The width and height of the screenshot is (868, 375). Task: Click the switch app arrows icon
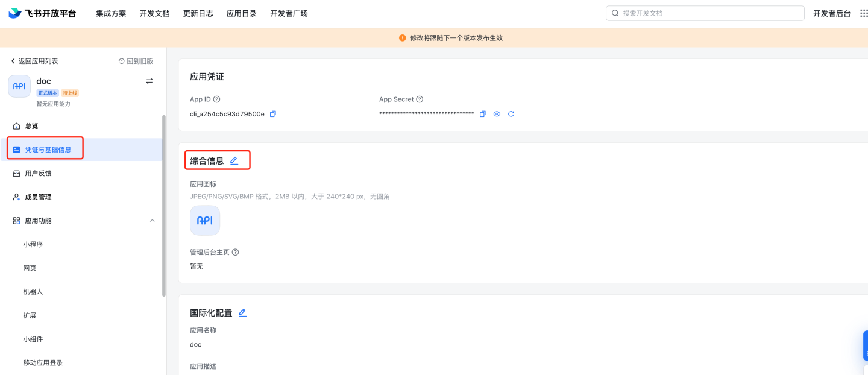point(149,81)
